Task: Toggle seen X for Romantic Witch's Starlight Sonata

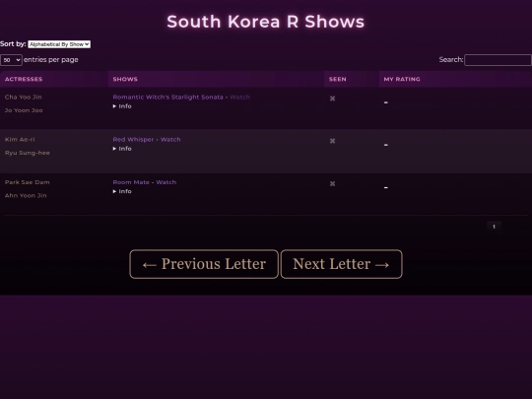Action: (333, 99)
